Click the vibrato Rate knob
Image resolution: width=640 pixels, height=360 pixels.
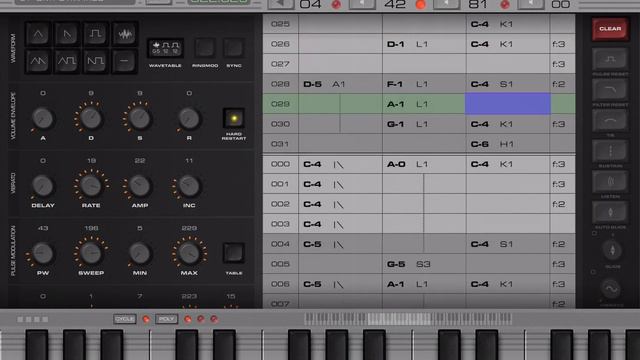tap(91, 186)
